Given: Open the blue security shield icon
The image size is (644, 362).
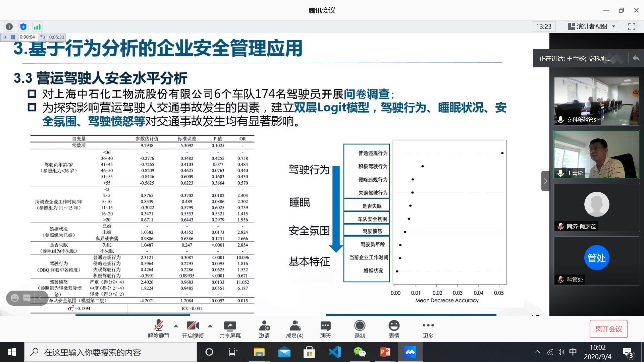Looking at the screenshot, I should (23, 26).
